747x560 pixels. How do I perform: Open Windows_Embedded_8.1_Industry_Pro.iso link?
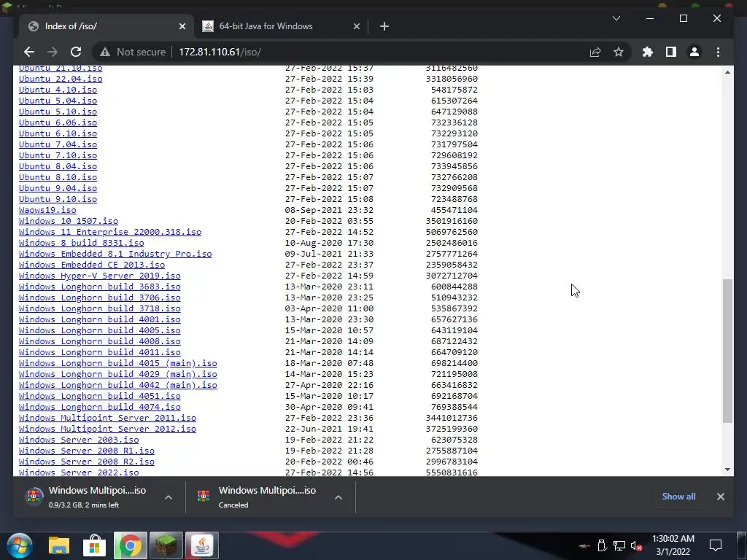115,254
